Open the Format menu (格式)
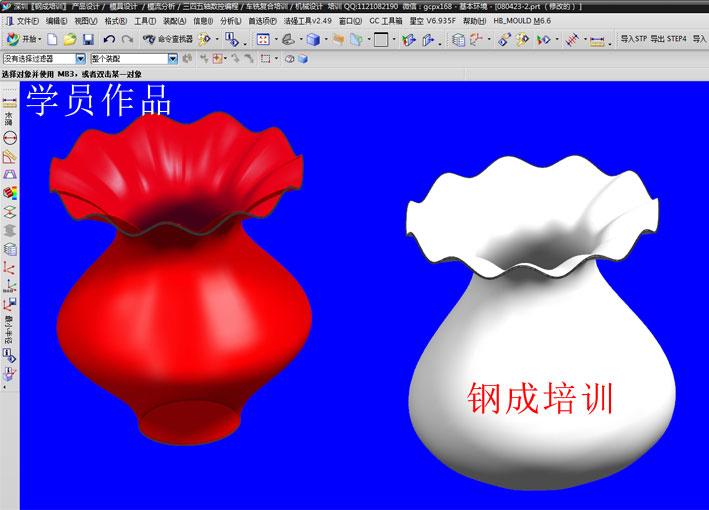 click(116, 21)
